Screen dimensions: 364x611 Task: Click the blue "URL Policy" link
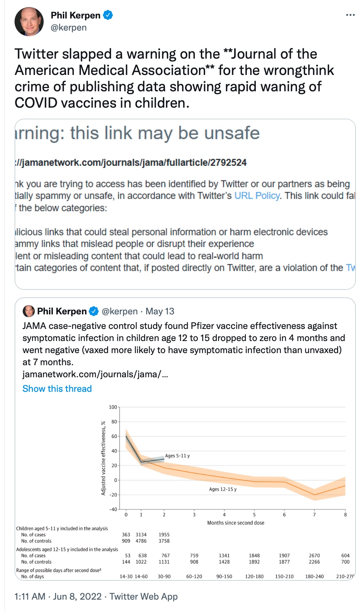coord(257,196)
